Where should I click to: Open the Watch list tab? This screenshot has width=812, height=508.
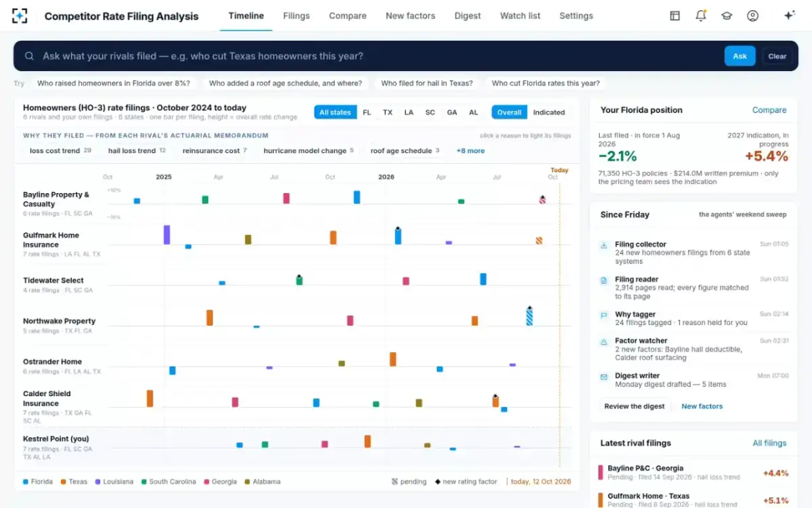pyautogui.click(x=520, y=16)
